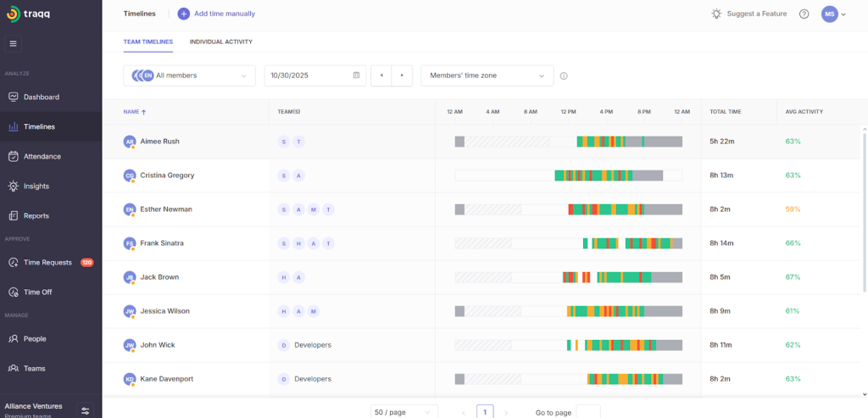Screen dimensions: 868x418
Task: Open Attendance in the sidebar
Action: tap(42, 156)
